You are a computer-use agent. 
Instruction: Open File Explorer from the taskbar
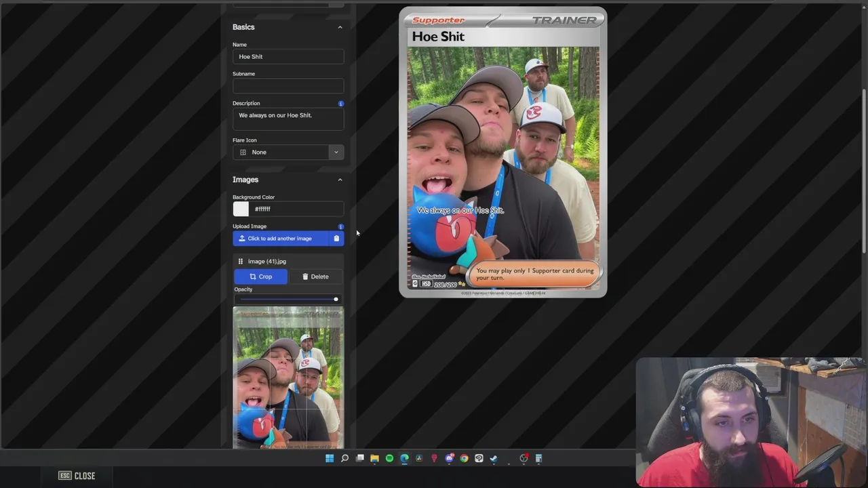point(374,459)
